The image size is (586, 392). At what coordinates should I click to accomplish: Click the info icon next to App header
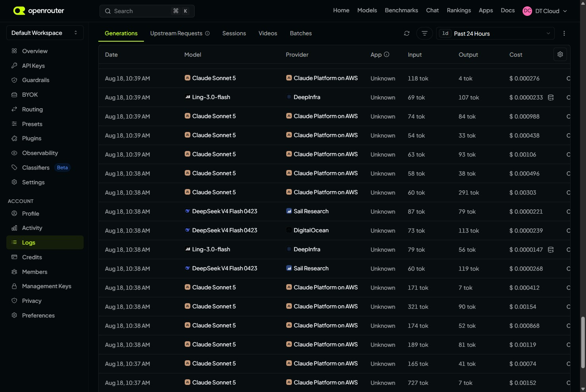(387, 54)
